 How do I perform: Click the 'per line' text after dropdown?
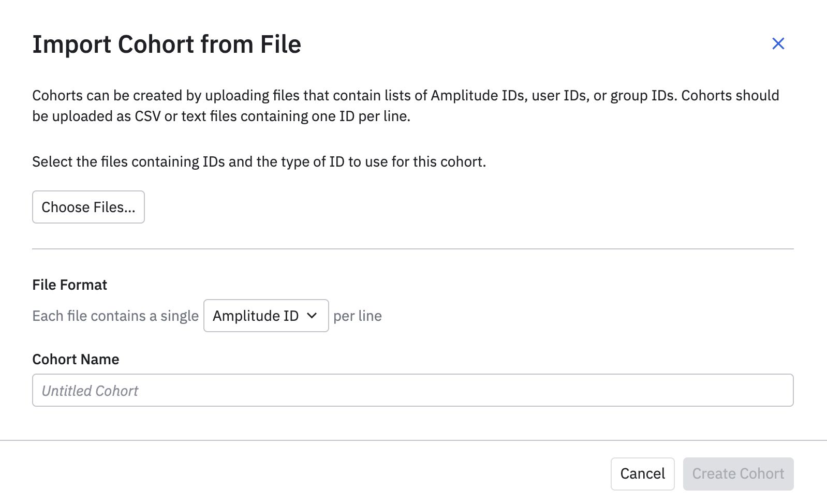[x=357, y=316]
